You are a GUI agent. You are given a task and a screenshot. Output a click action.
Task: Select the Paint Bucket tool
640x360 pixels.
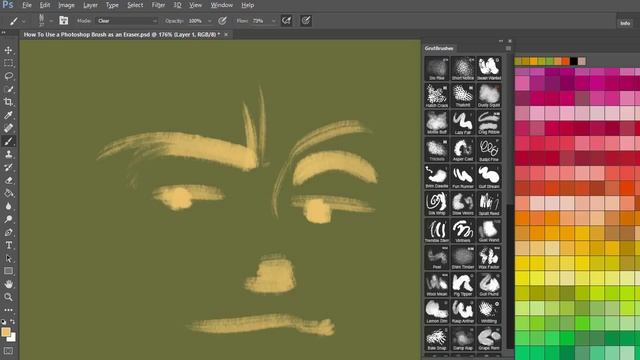(8, 193)
